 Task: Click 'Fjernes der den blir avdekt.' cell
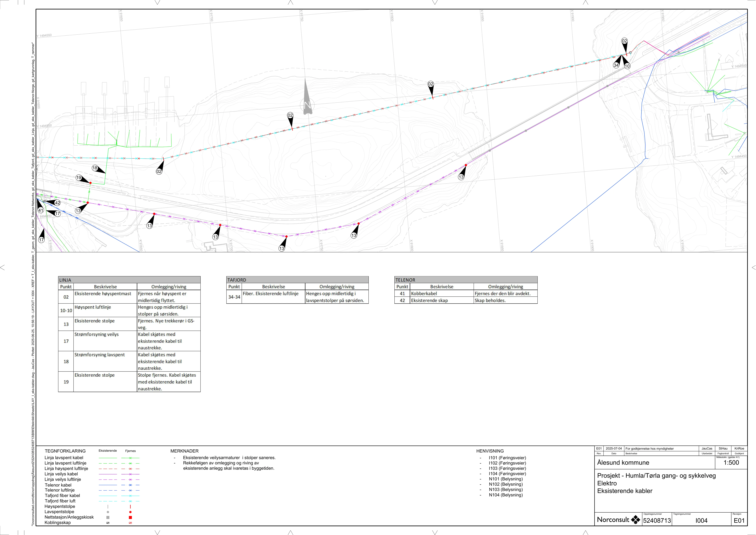pos(505,293)
